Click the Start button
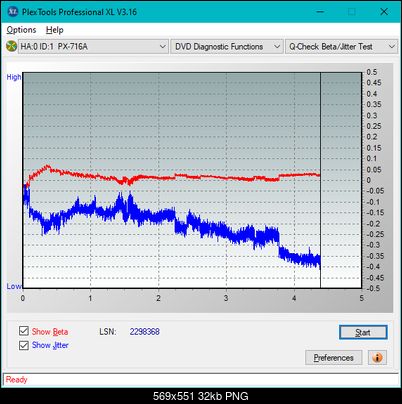402x404 pixels. (363, 332)
